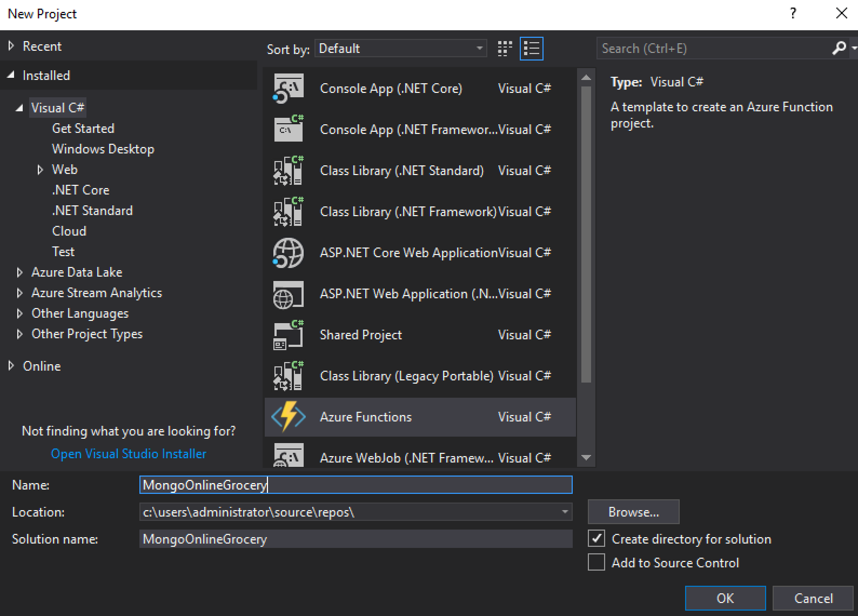
Task: Toggle Create directory for solution checkbox
Action: coord(596,539)
